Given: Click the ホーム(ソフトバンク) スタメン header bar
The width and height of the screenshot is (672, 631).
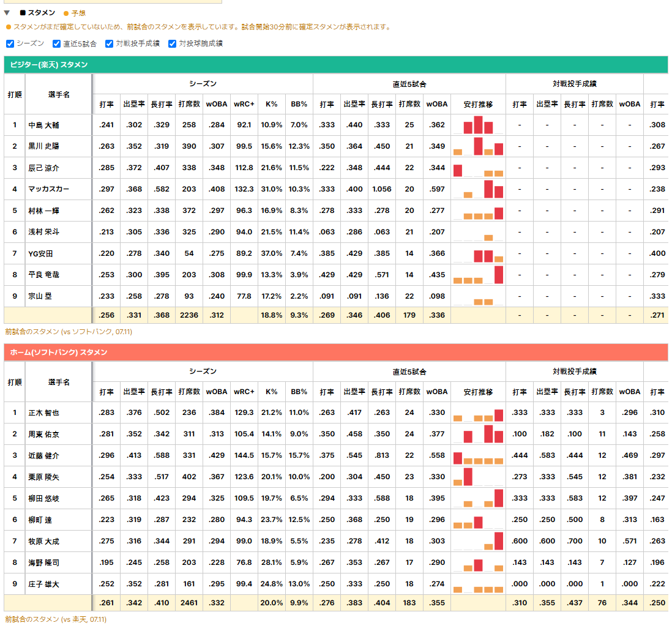Looking at the screenshot, I should tap(336, 353).
